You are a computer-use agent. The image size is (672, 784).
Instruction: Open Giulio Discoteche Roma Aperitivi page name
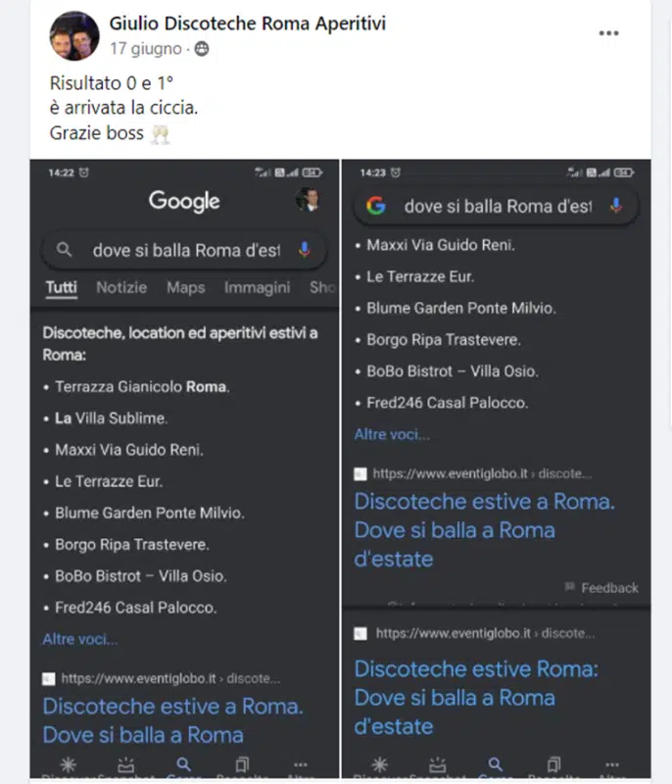coord(247,23)
